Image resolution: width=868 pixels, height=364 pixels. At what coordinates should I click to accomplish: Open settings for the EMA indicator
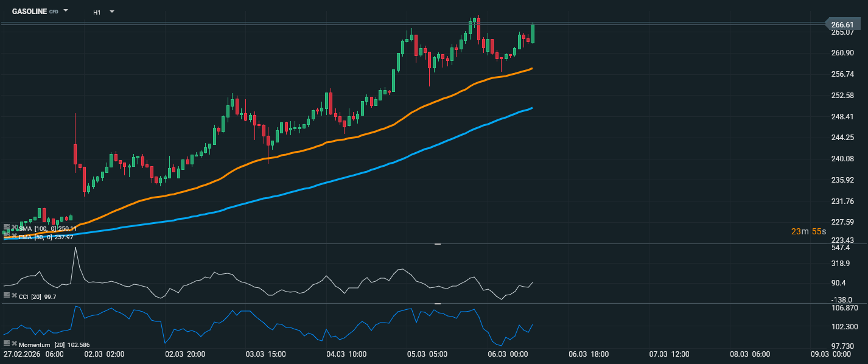pyautogui.click(x=7, y=235)
